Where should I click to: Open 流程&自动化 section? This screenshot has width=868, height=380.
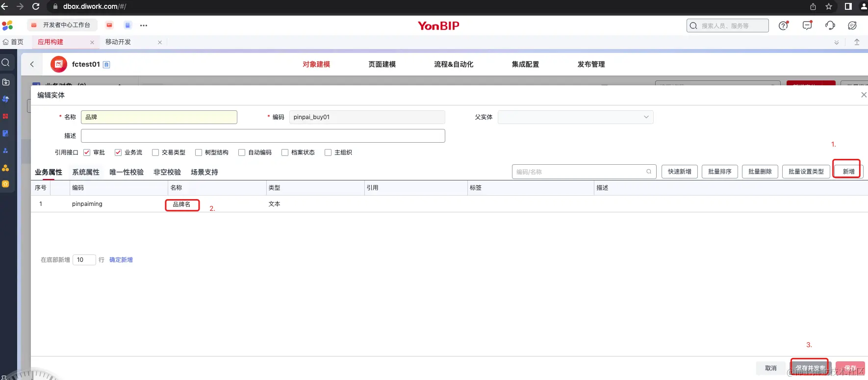[454, 64]
